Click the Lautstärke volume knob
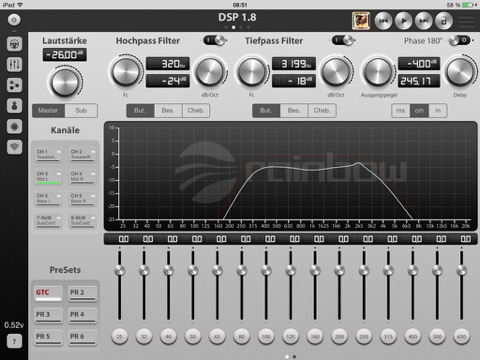This screenshot has height=360, width=480. pyautogui.click(x=65, y=82)
